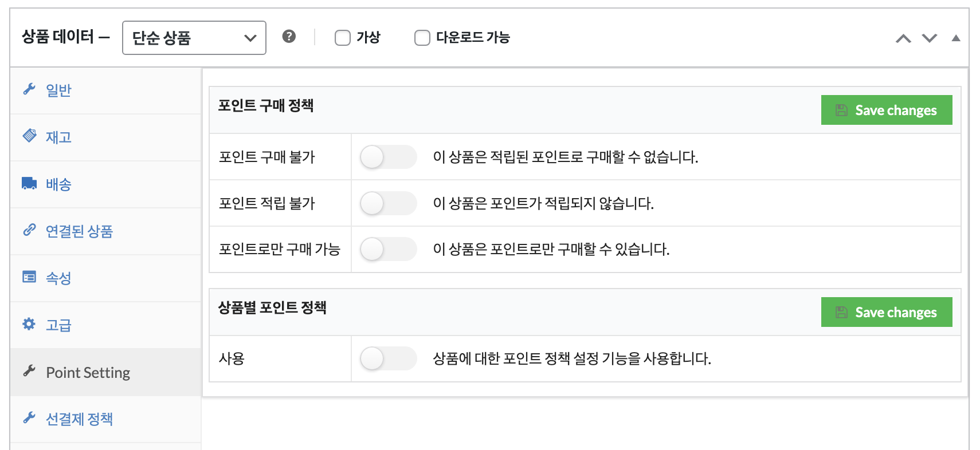Screen dimensions: 980x450
Task: Click the gear icon beside 고급
Action: pyautogui.click(x=29, y=324)
